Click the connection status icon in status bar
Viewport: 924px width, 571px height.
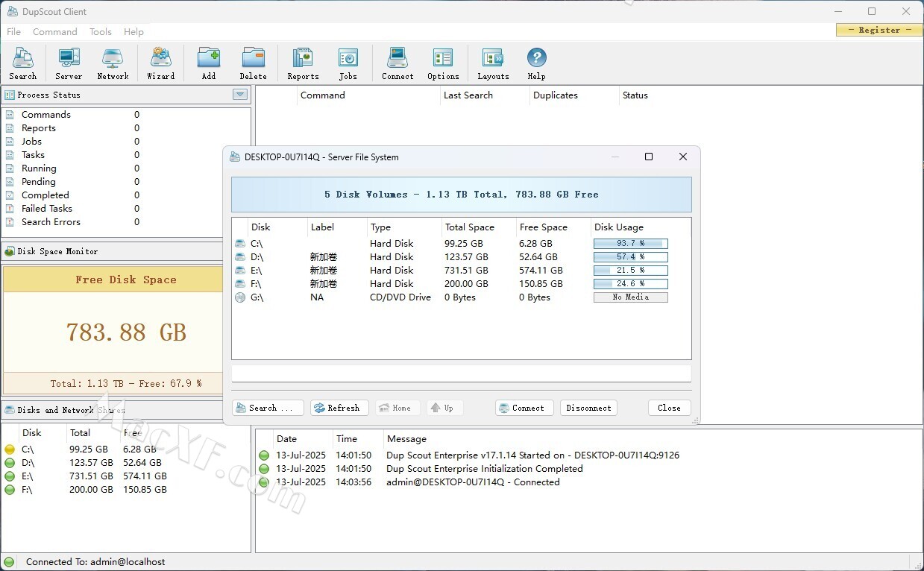point(8,562)
